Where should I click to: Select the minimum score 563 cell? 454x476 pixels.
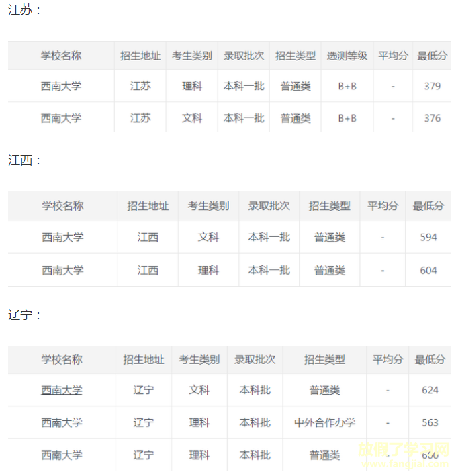[x=430, y=422]
